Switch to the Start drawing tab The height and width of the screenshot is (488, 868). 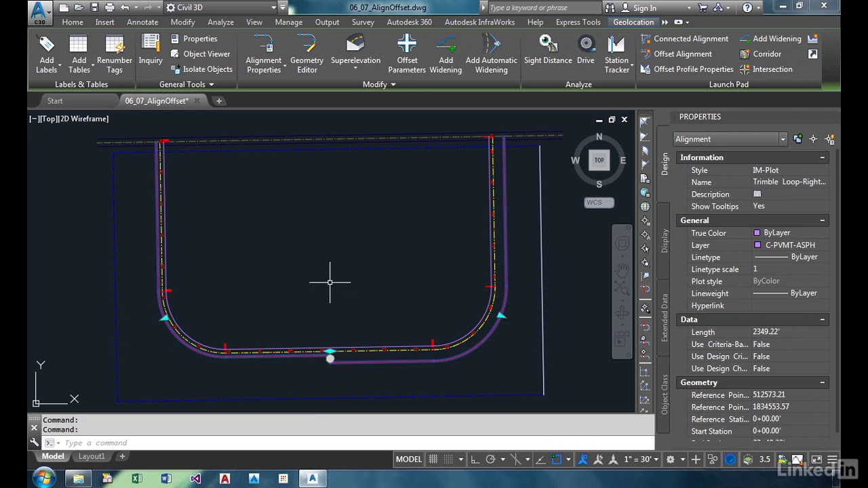[55, 101]
